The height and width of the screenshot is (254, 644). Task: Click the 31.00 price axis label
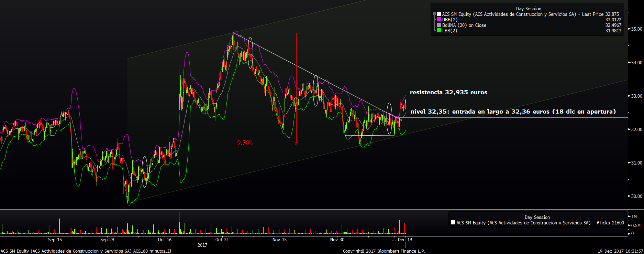(x=636, y=163)
